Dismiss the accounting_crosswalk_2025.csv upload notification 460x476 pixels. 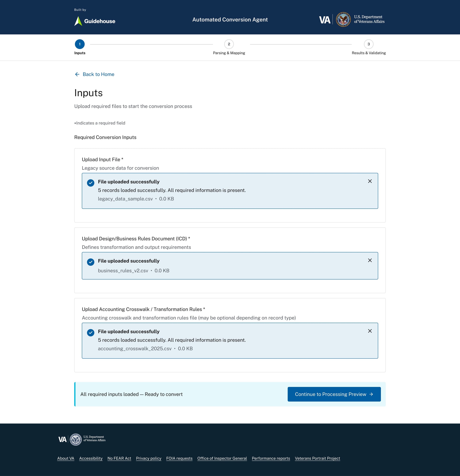pyautogui.click(x=370, y=331)
